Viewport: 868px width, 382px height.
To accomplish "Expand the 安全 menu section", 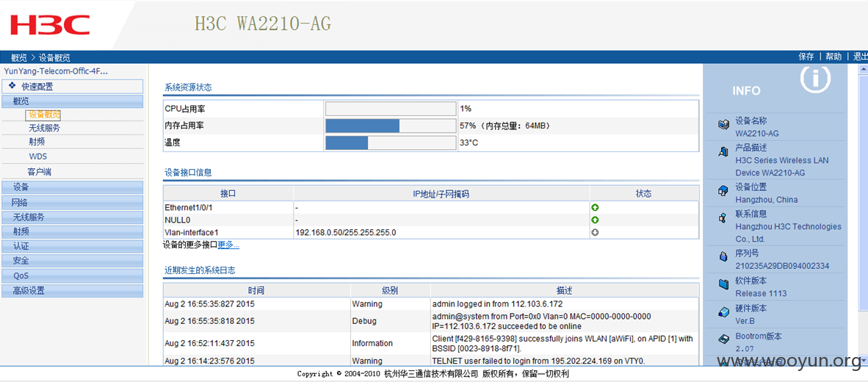I will click(x=73, y=261).
